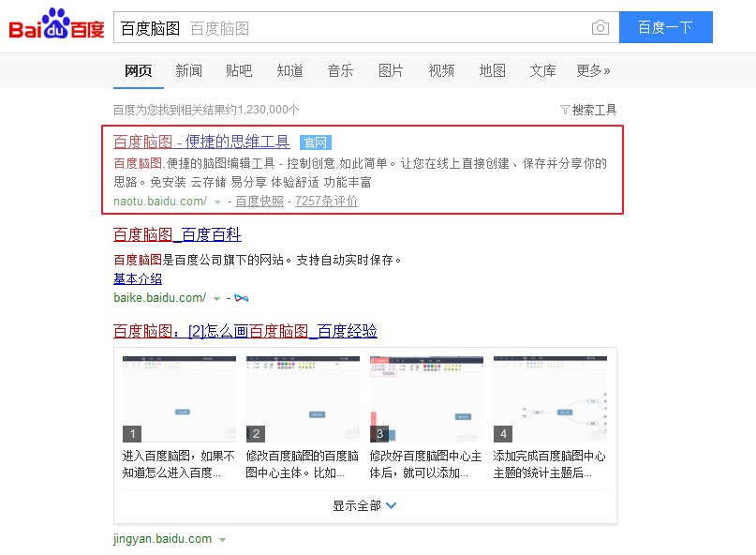Select the 视频 tab
756x555 pixels.
[441, 71]
